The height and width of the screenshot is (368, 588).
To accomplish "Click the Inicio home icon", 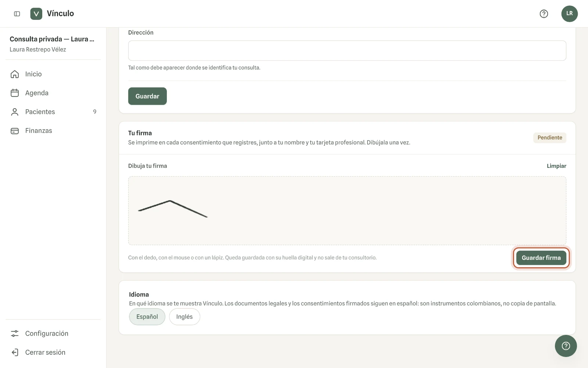I will 15,74.
